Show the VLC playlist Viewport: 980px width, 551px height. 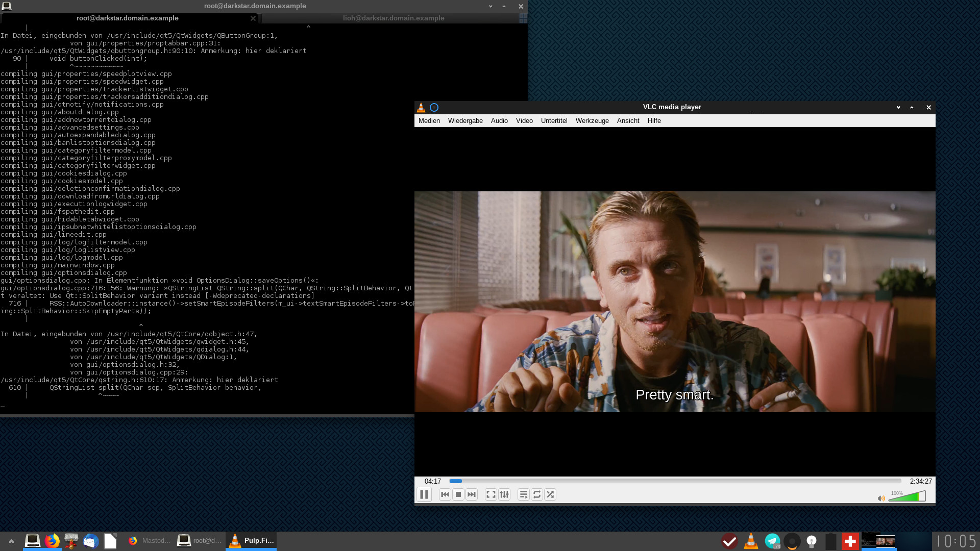pos(523,494)
